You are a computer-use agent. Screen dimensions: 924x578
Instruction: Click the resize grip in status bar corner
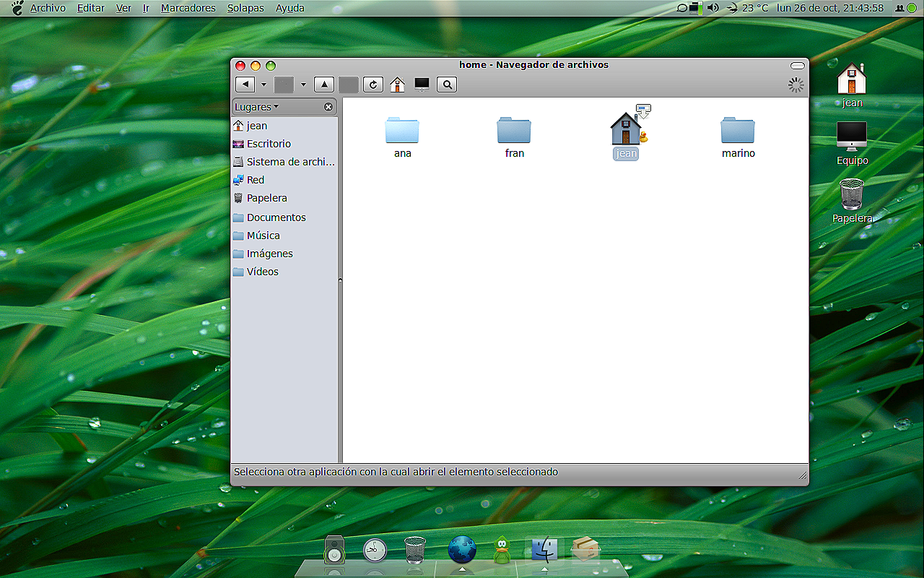[x=803, y=475]
